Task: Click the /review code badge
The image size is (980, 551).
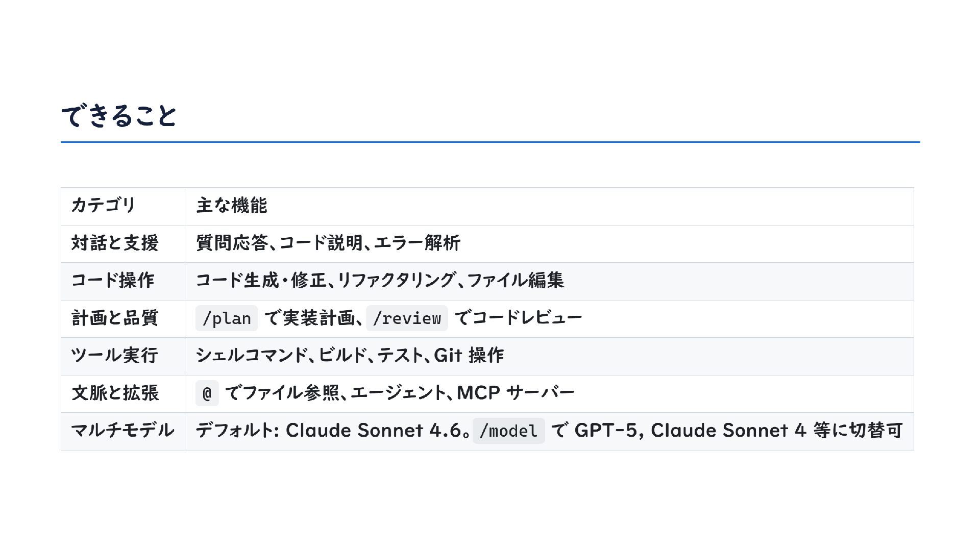Action: (x=407, y=318)
